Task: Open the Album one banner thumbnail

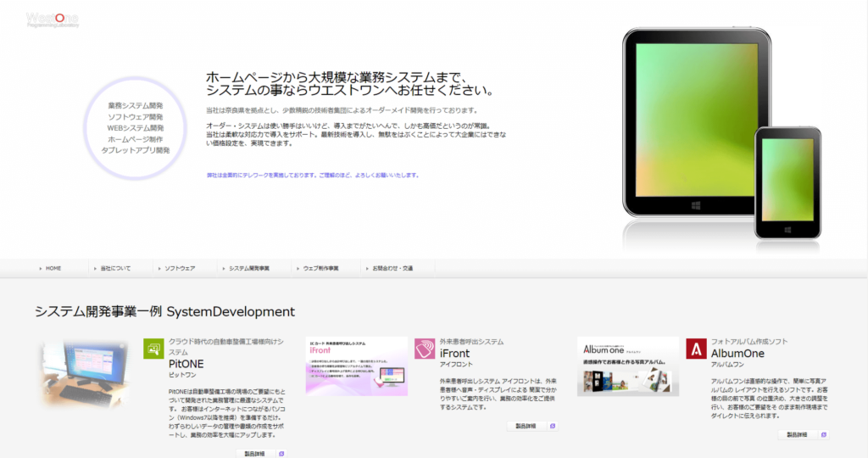Action: point(628,366)
